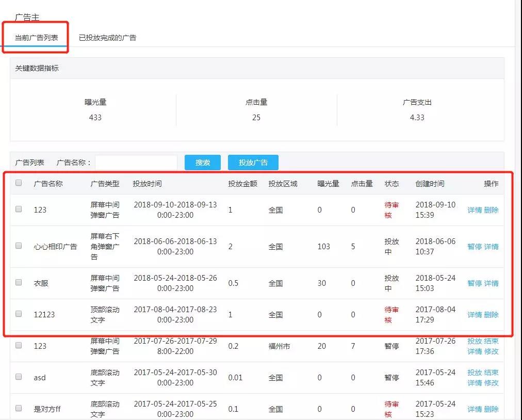Toggle the select-all checkbox in table header
The width and height of the screenshot is (522, 420).
[x=19, y=183]
